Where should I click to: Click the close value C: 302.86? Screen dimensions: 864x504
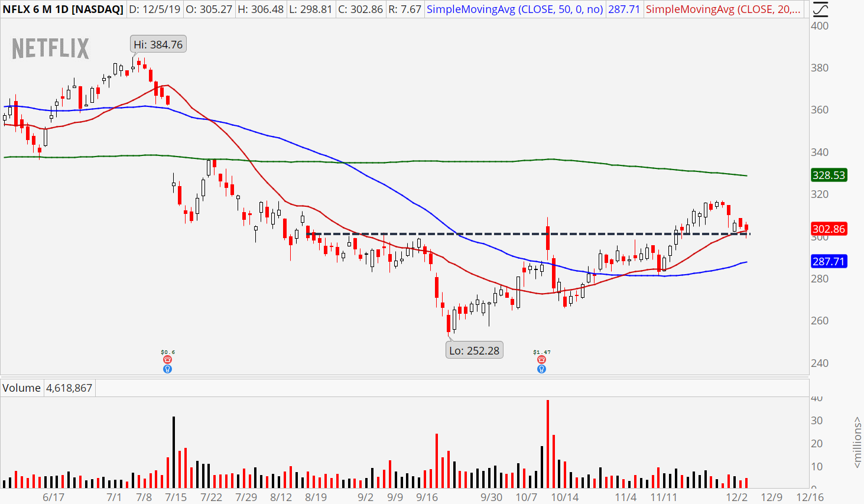click(360, 9)
